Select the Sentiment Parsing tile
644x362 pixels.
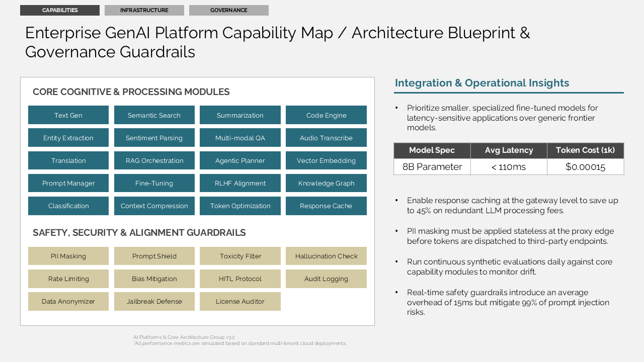154,138
